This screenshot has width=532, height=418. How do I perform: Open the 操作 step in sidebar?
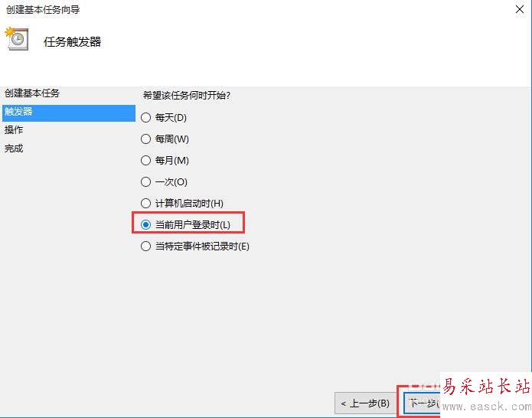(x=14, y=129)
